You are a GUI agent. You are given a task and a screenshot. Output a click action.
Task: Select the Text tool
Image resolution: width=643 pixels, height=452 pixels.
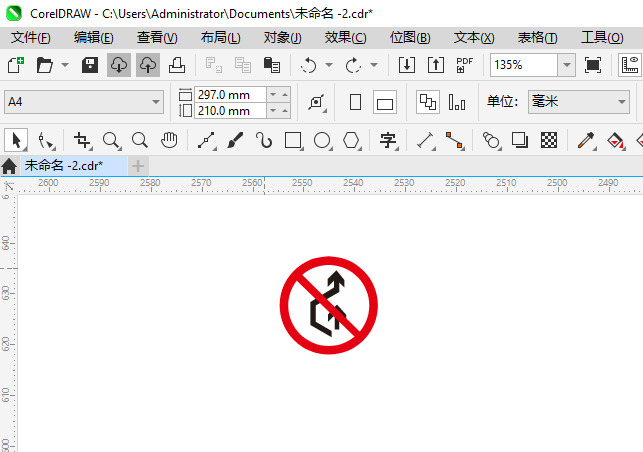pos(388,141)
